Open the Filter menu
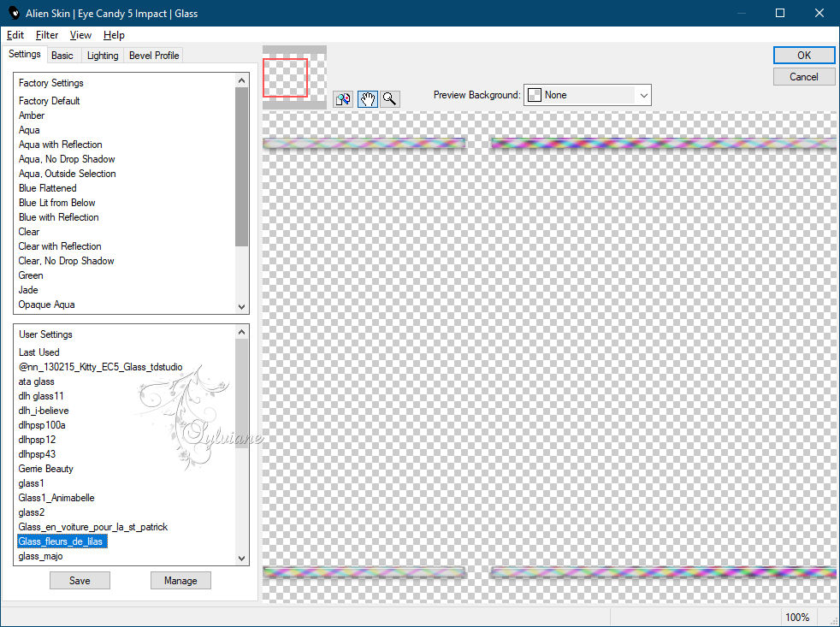This screenshot has width=840, height=627. tap(46, 35)
